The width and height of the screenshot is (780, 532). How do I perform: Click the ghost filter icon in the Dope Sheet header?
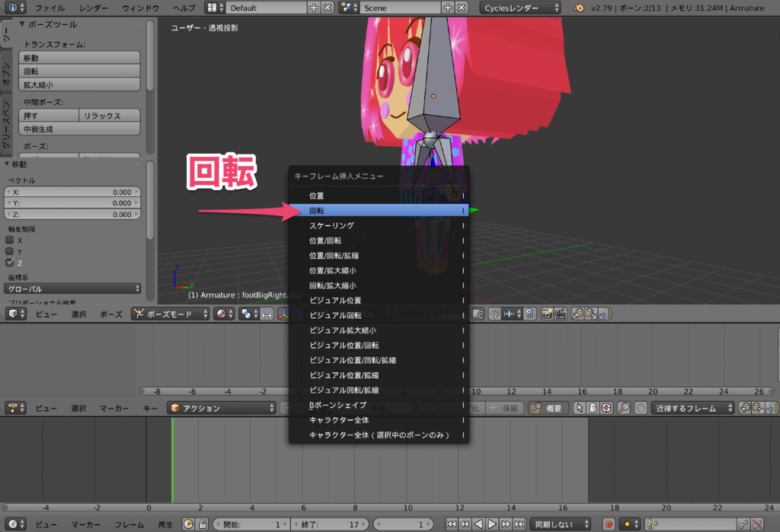592,407
